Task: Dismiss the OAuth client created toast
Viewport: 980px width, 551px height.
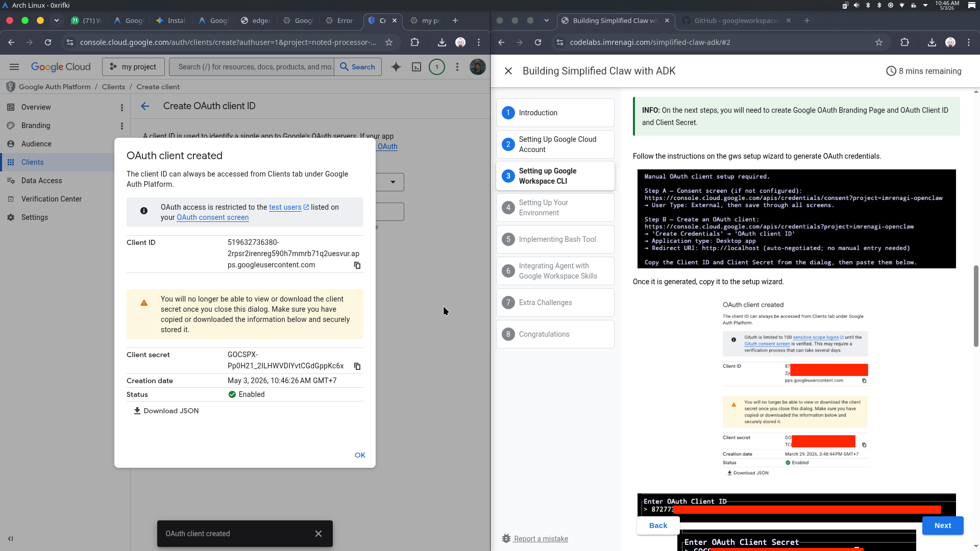Action: (x=318, y=534)
